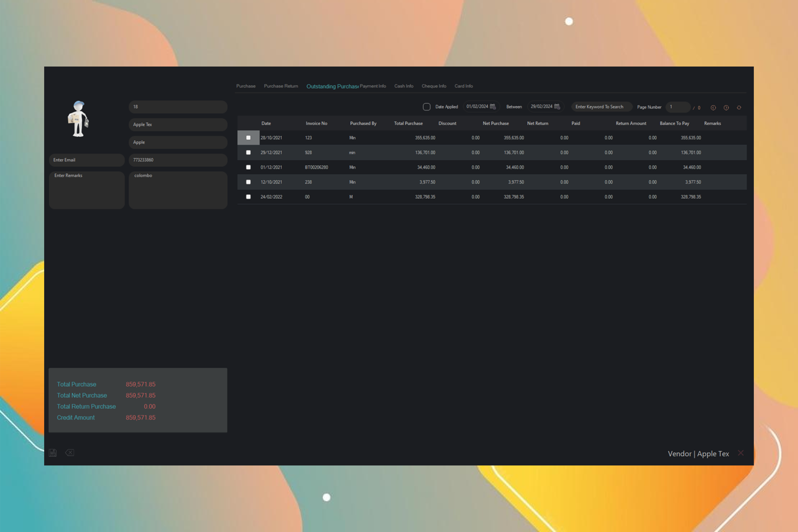Viewport: 798px width, 532px height.
Task: Sort by the Net Purchase column header
Action: (496, 123)
